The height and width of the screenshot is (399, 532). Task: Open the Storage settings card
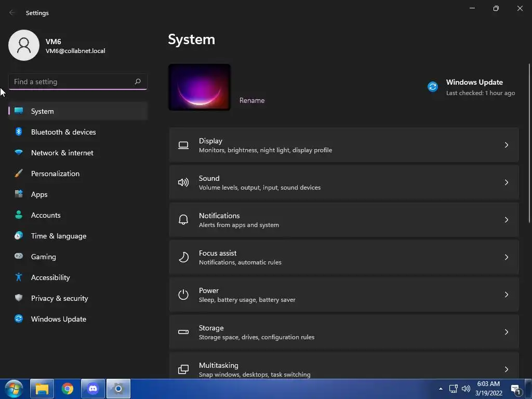(344, 332)
